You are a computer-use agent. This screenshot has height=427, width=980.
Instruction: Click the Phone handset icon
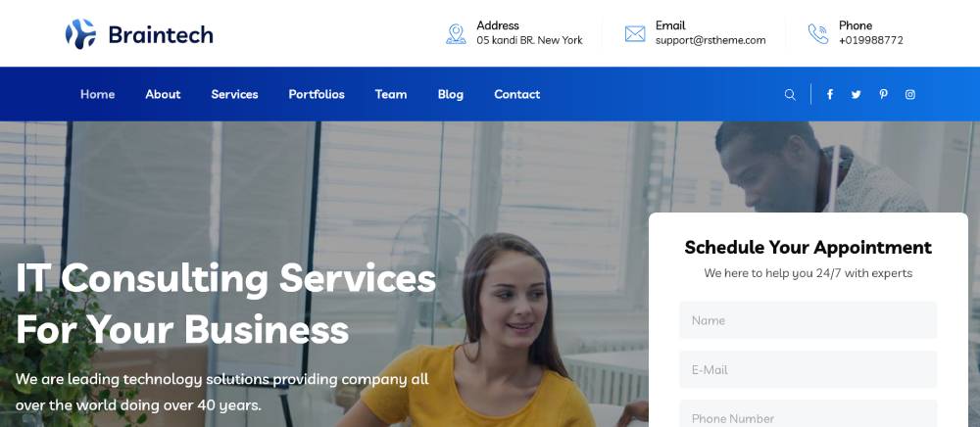(818, 33)
